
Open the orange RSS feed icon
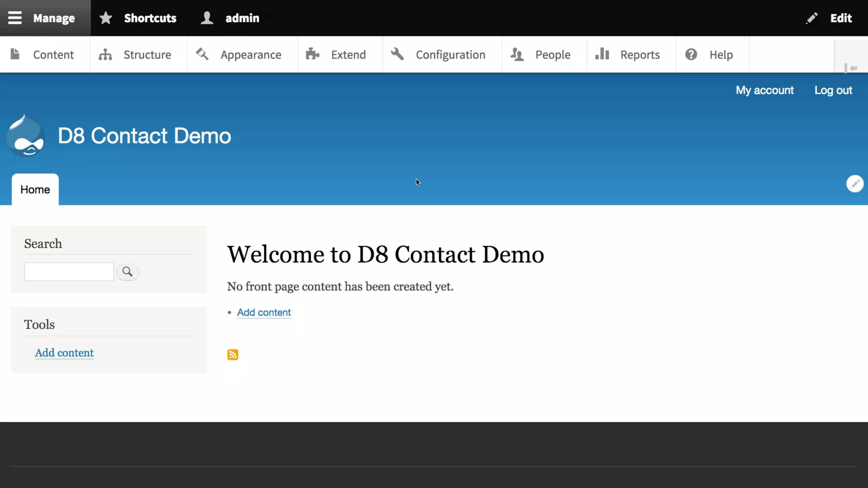tap(233, 355)
